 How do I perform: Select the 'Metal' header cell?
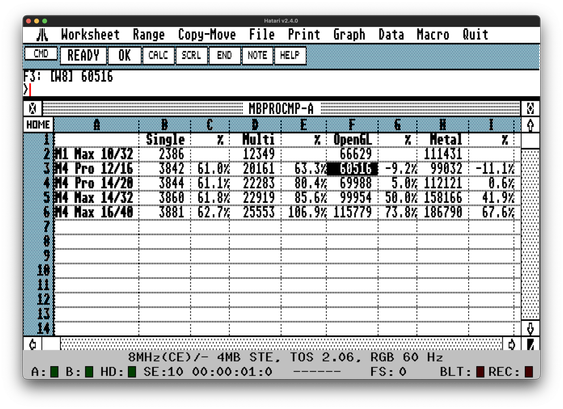(x=443, y=140)
